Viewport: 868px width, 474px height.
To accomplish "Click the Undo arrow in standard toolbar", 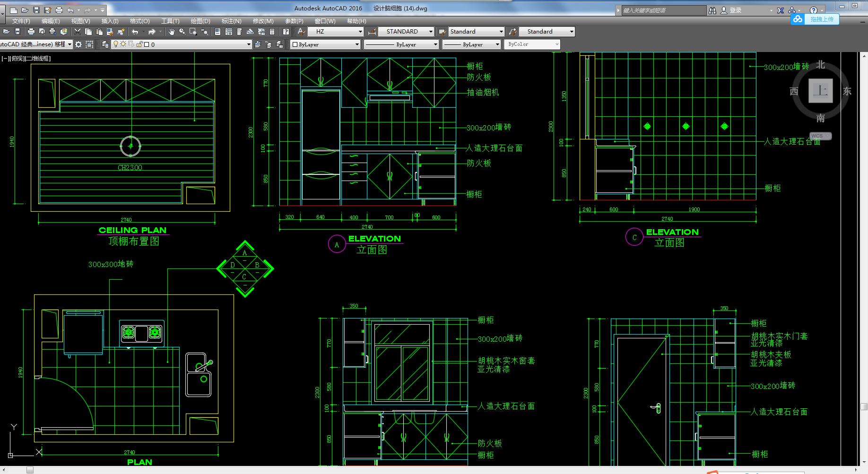I will [135, 32].
